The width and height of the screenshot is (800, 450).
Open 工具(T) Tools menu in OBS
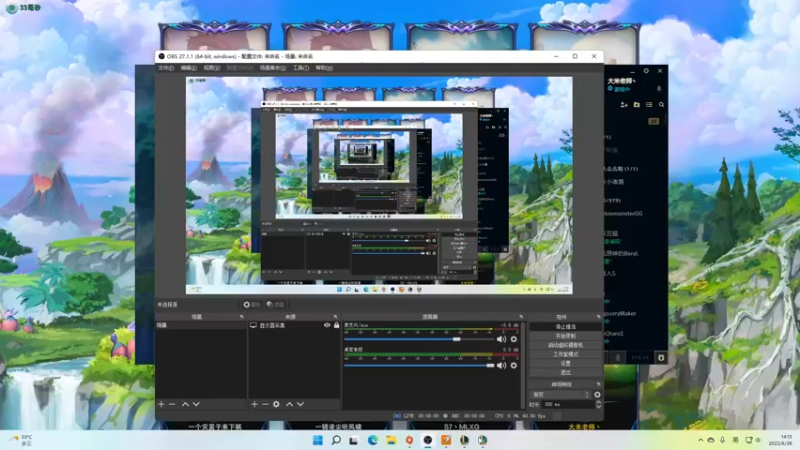(x=301, y=68)
